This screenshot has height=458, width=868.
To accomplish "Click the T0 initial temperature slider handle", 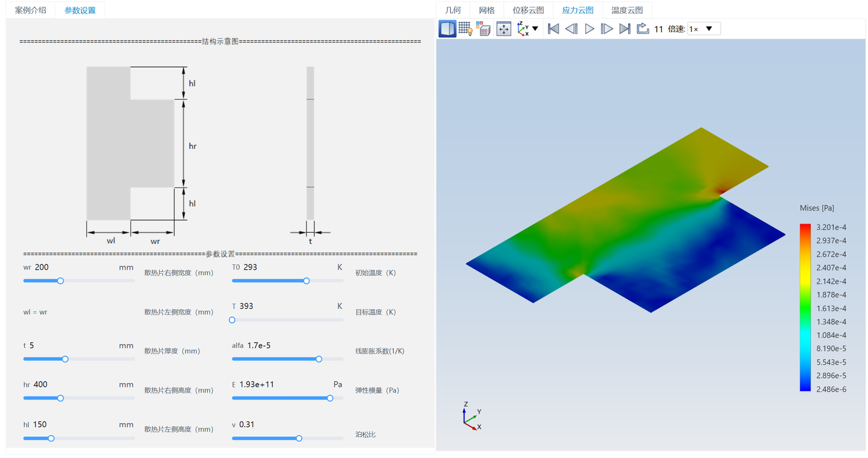I will [x=306, y=281].
